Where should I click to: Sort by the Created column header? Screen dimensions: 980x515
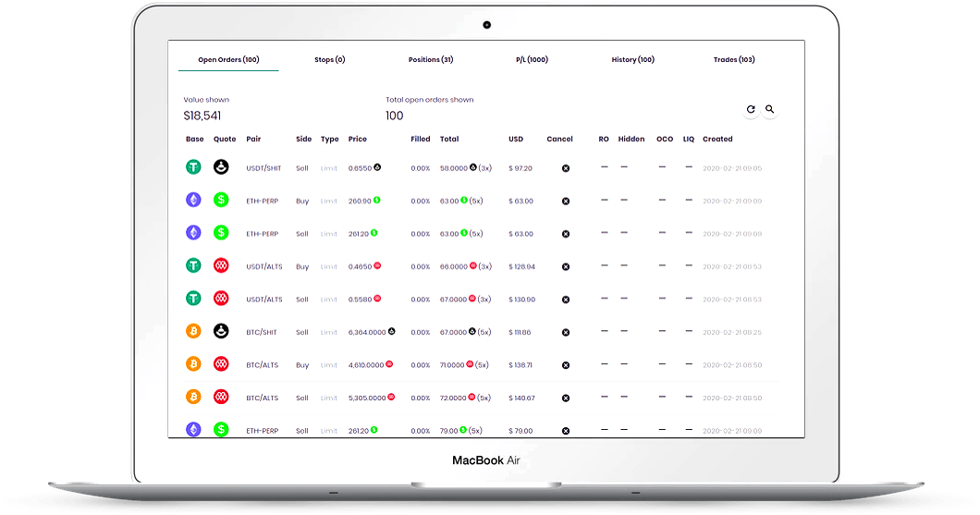717,140
